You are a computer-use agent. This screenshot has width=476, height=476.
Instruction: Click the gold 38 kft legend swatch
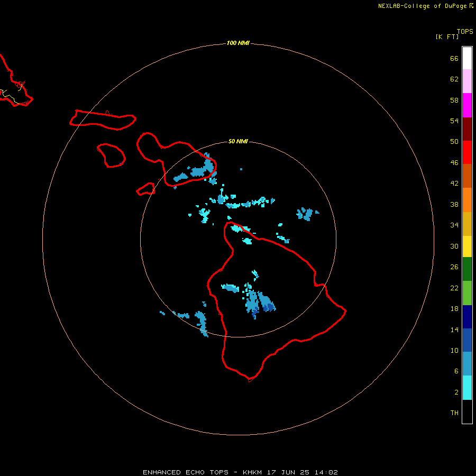pyautogui.click(x=467, y=224)
